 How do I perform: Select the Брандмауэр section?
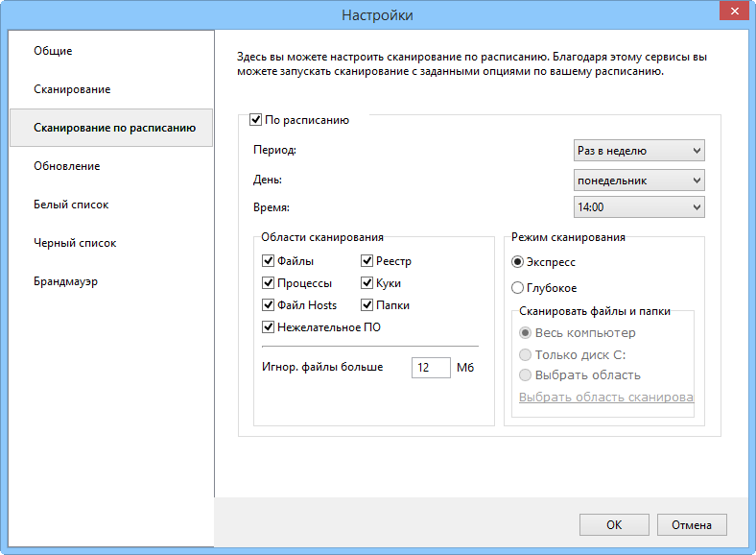click(66, 281)
